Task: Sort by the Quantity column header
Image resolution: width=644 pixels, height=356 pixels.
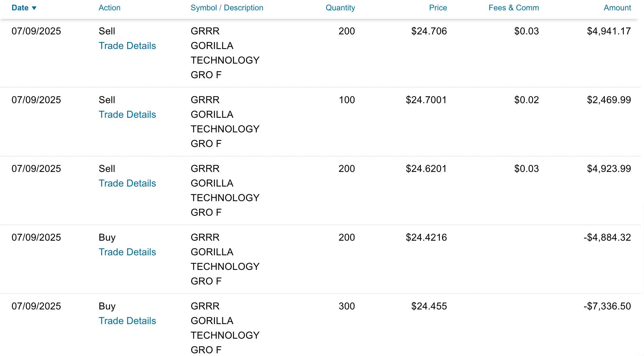Action: (340, 8)
